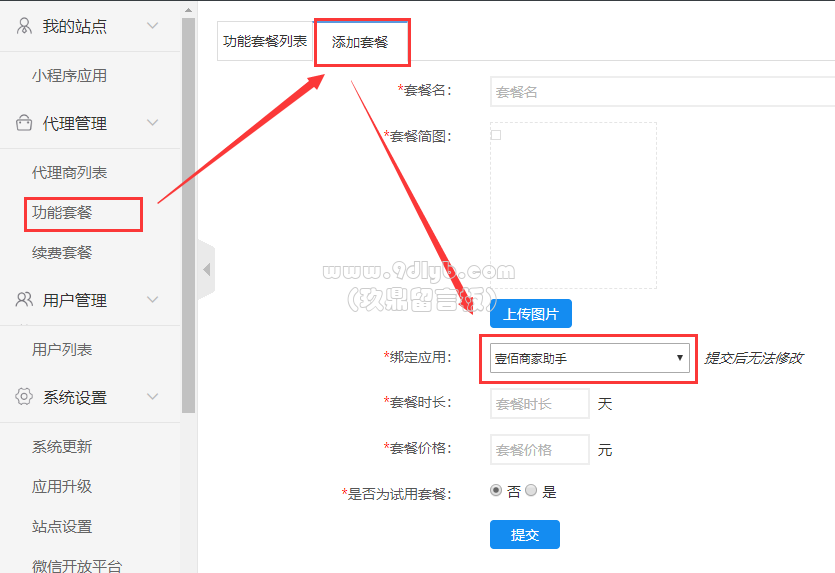Open 应用升级 in the sidebar
The height and width of the screenshot is (573, 835).
click(x=62, y=486)
